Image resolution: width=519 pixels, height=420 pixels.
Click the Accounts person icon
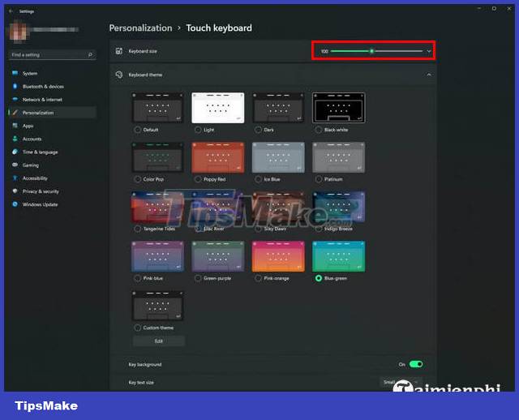tap(15, 139)
